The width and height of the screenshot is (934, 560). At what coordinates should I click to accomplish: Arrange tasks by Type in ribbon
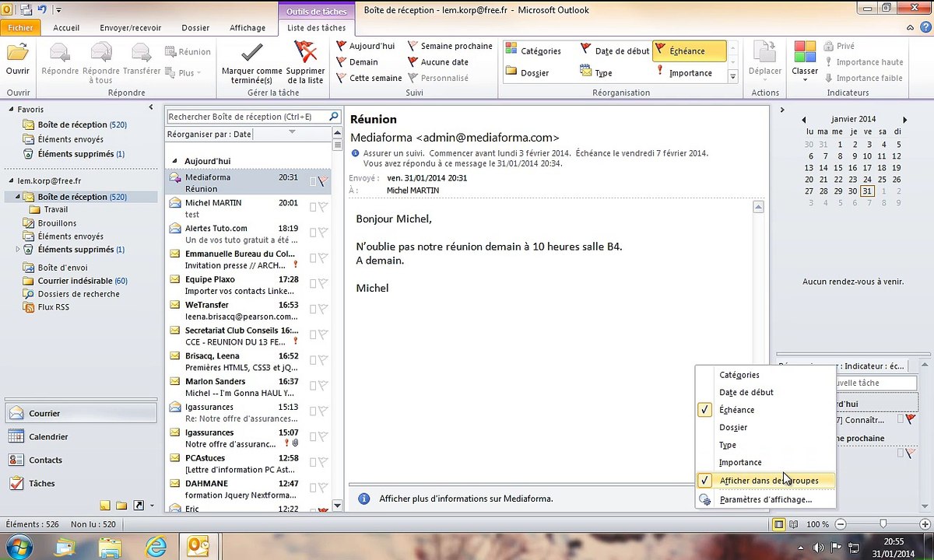point(596,72)
